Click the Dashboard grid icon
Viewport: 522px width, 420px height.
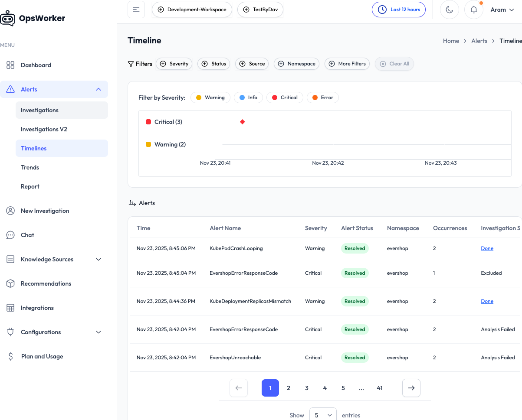click(x=10, y=65)
